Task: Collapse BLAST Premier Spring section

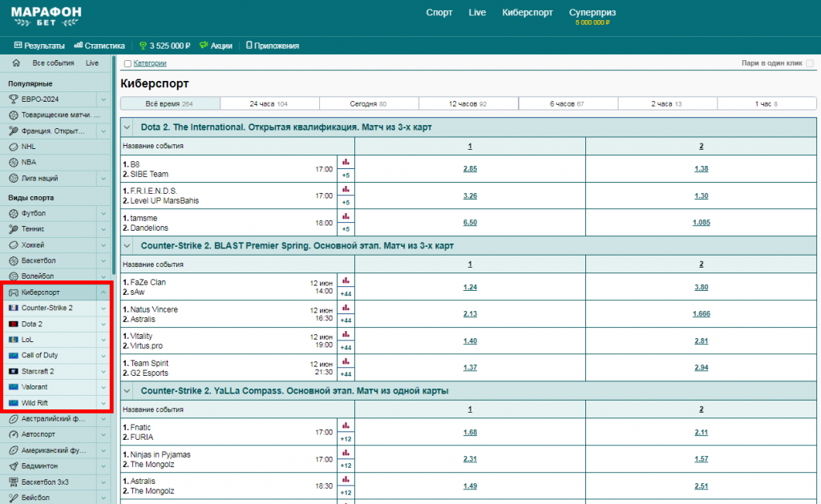Action: tap(127, 245)
